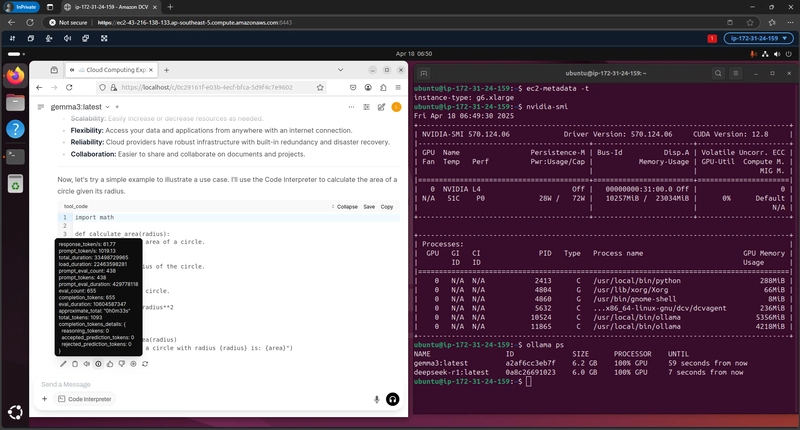The image size is (800, 430).
Task: Open the terminal hamburger menu
Action: tap(736, 73)
